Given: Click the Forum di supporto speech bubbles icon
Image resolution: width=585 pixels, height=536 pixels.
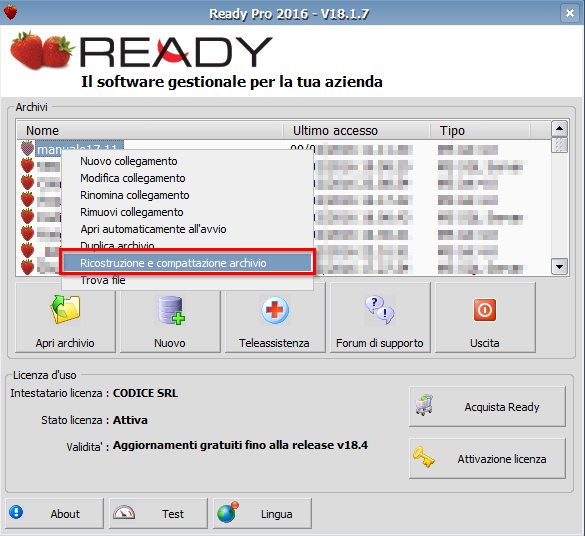Looking at the screenshot, I should pyautogui.click(x=380, y=310).
